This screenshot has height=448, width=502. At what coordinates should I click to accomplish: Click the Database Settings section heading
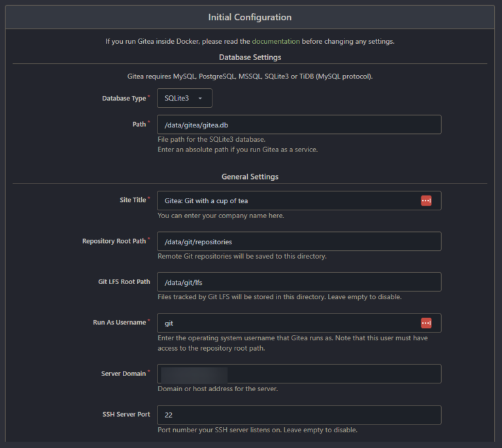pos(250,57)
